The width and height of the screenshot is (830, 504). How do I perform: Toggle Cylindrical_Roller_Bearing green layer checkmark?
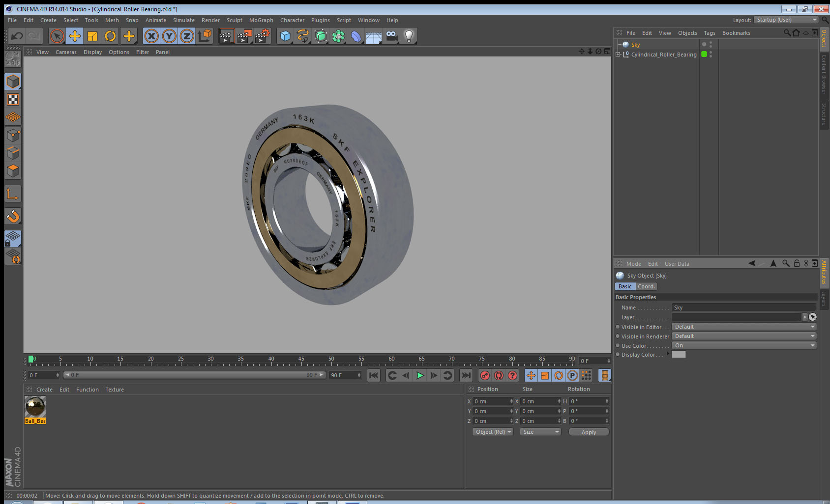[704, 54]
